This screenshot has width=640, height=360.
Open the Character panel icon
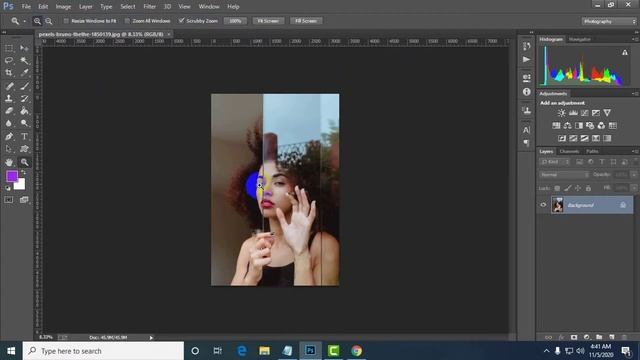[x=527, y=130]
